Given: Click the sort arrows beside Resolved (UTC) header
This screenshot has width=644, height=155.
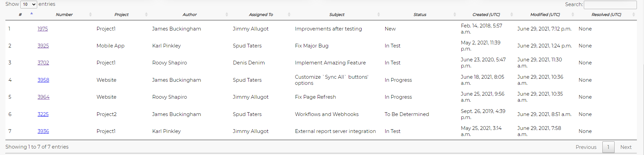Looking at the screenshot, I should click(x=634, y=15).
